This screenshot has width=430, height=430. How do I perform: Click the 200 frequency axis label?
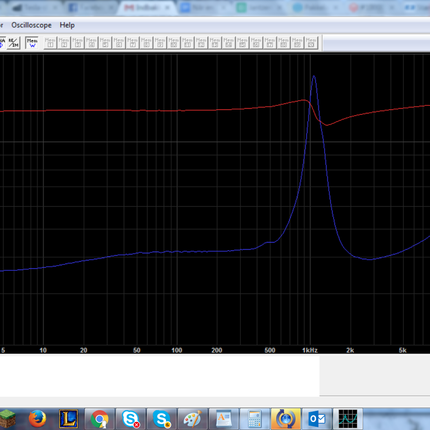tap(217, 350)
